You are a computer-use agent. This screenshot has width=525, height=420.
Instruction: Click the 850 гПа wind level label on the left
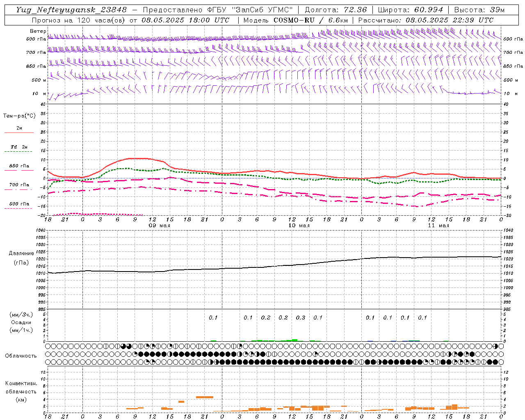point(37,66)
